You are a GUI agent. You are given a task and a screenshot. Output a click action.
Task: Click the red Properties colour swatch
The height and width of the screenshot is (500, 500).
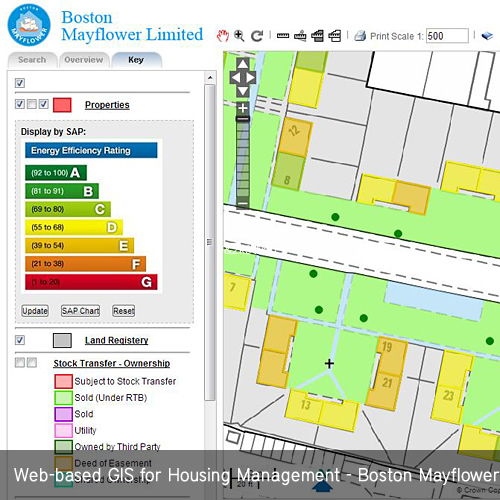[x=62, y=105]
